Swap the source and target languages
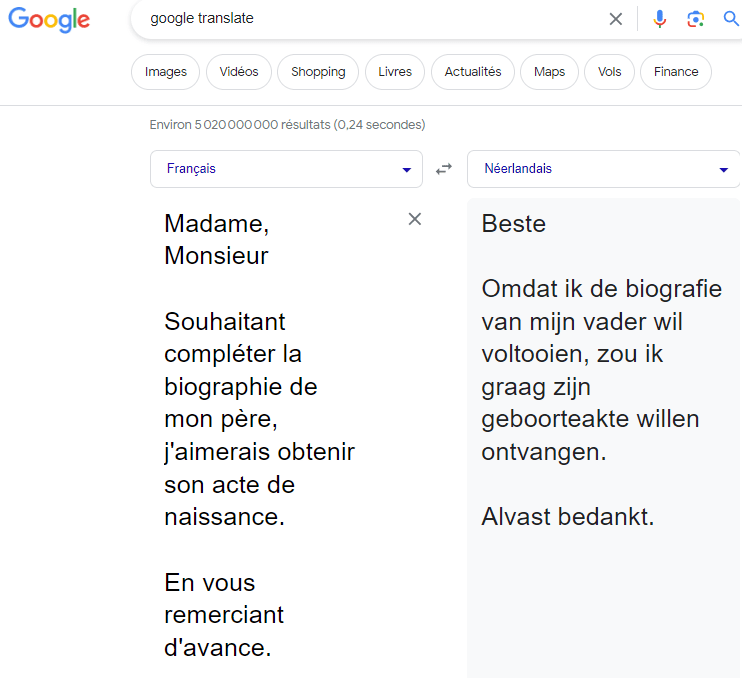The height and width of the screenshot is (678, 742). pyautogui.click(x=444, y=170)
